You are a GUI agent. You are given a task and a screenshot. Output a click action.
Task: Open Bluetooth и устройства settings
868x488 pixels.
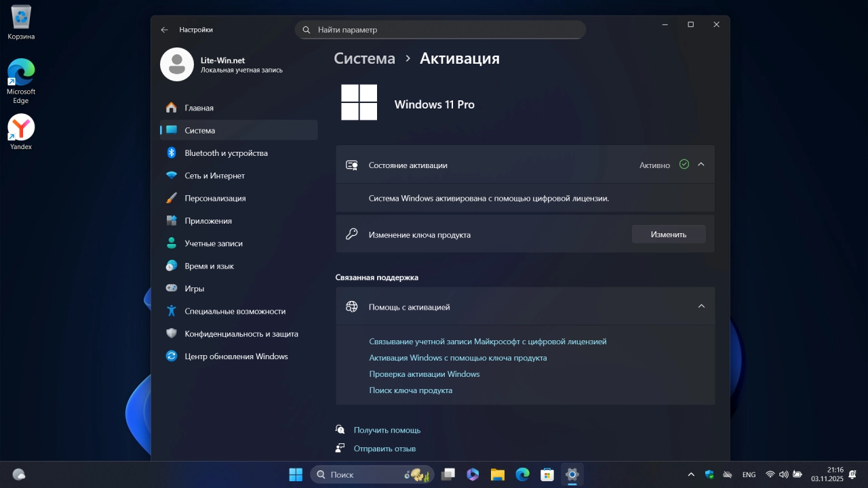(x=239, y=153)
